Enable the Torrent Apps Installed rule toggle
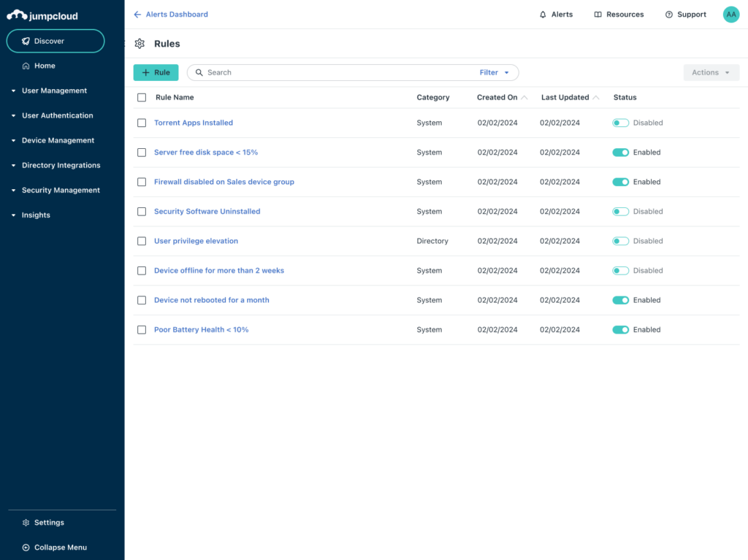This screenshot has width=748, height=560. (620, 123)
